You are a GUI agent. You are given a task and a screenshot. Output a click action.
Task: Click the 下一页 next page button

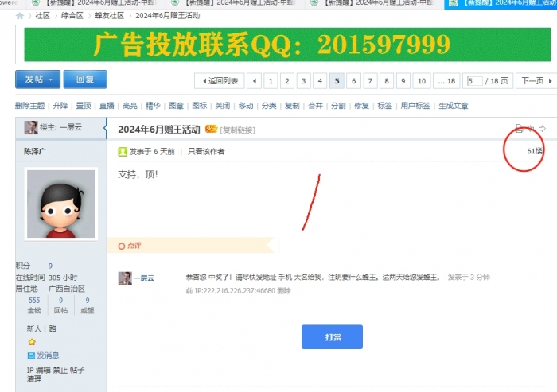pyautogui.click(x=534, y=80)
